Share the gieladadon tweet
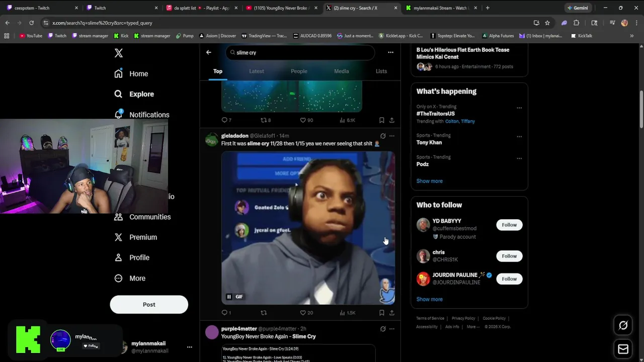Image resolution: width=644 pixels, height=362 pixels. tap(391, 313)
